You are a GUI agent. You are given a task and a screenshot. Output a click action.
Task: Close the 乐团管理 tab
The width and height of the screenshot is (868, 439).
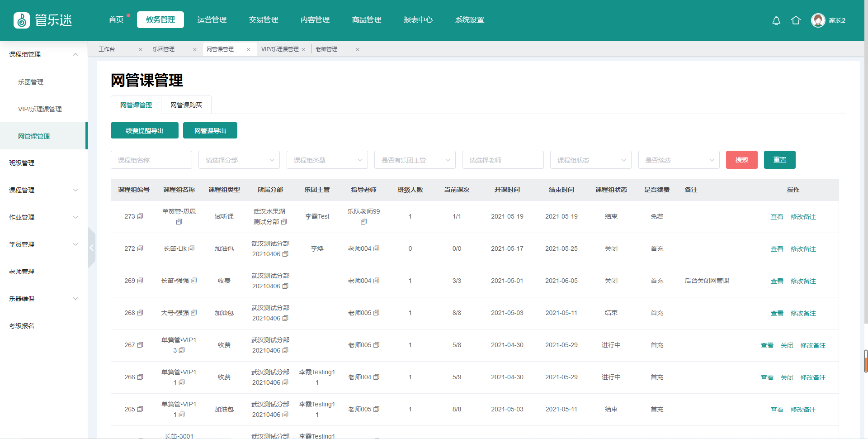click(195, 50)
